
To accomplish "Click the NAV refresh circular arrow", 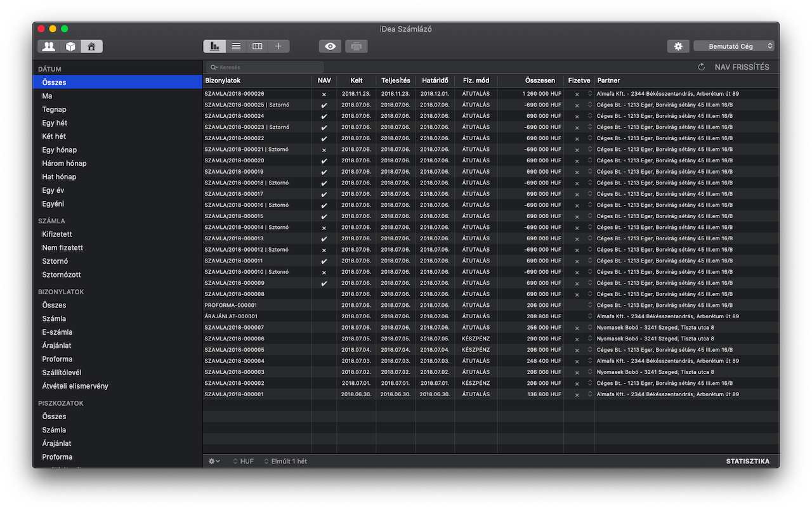I will pos(701,67).
